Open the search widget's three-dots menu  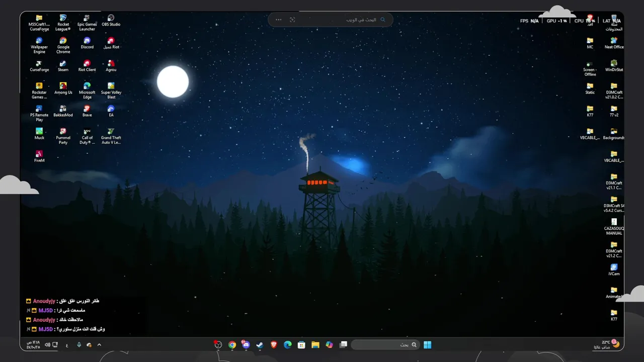tap(279, 20)
